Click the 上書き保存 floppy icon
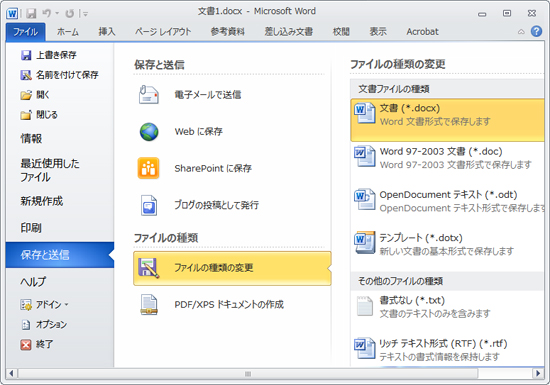This screenshot has width=550, height=385. [26, 55]
